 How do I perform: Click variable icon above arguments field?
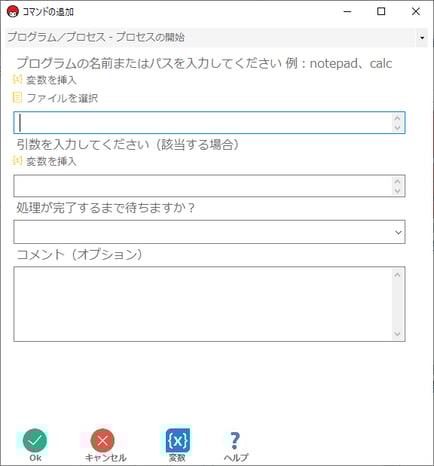point(17,161)
